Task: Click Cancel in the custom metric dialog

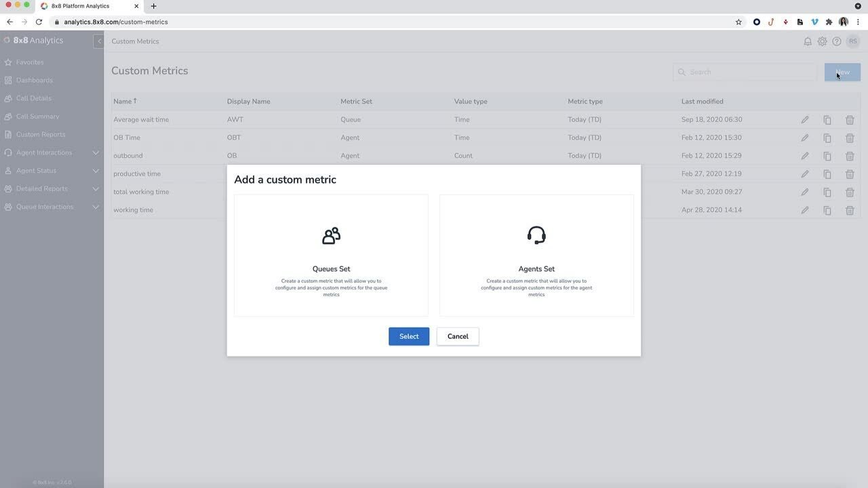Action: click(x=458, y=336)
